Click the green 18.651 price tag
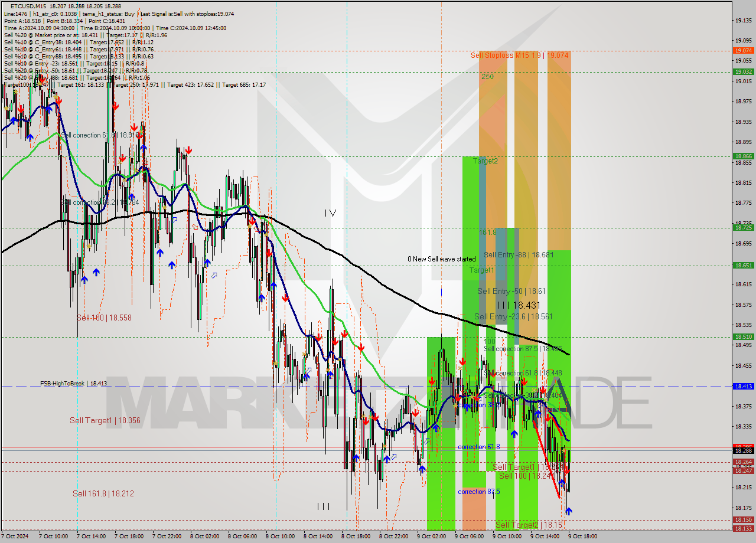Viewport: 756px width, 543px height. click(x=743, y=266)
